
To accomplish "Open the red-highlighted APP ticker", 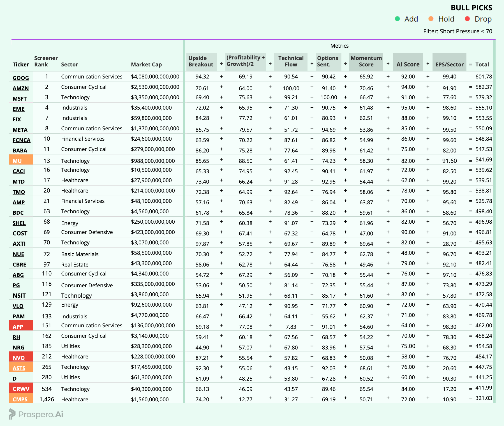I will coord(18,327).
